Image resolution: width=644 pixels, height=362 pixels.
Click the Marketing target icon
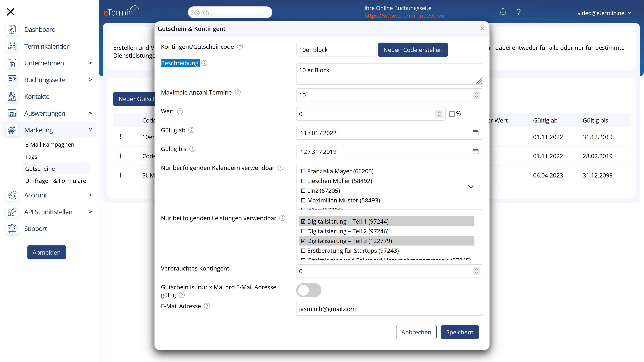[x=12, y=130]
